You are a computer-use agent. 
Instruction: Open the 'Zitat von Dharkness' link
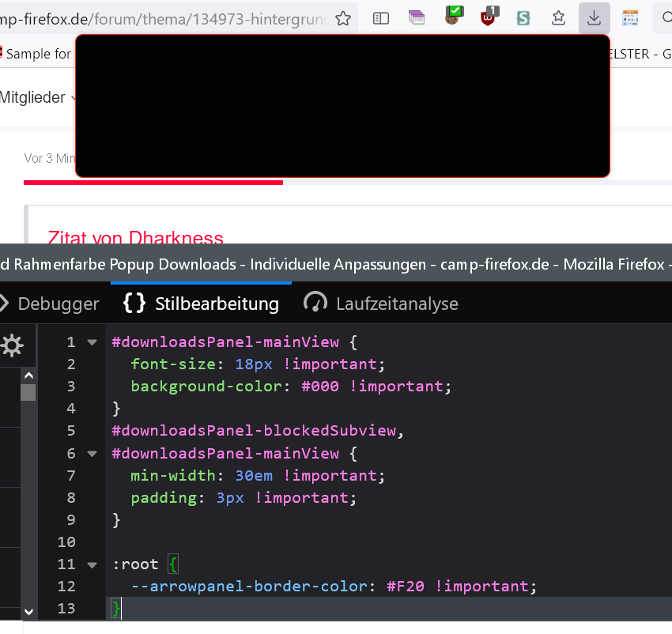point(135,237)
